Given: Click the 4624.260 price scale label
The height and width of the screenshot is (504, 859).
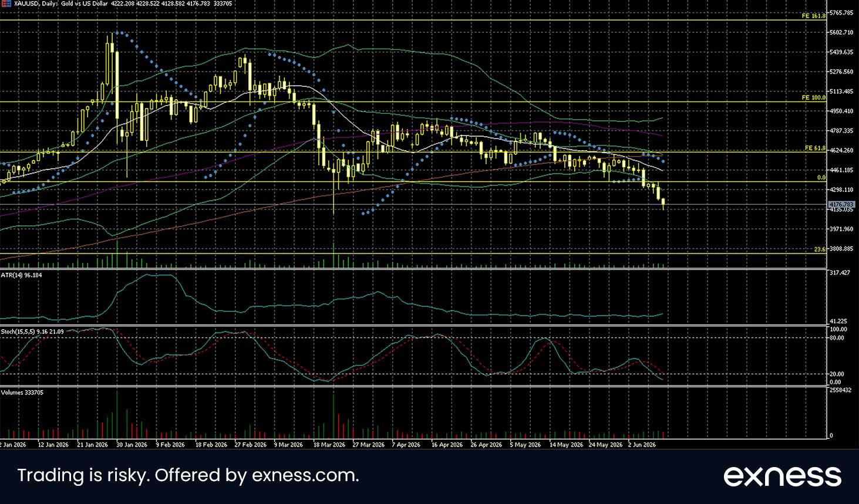Looking at the screenshot, I should pyautogui.click(x=841, y=150).
